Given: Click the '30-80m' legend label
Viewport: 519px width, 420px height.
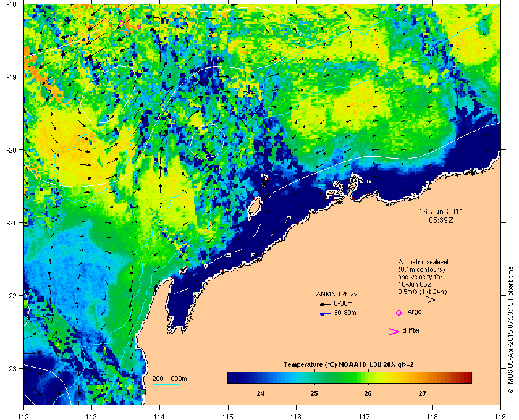Looking at the screenshot, I should tap(345, 313).
